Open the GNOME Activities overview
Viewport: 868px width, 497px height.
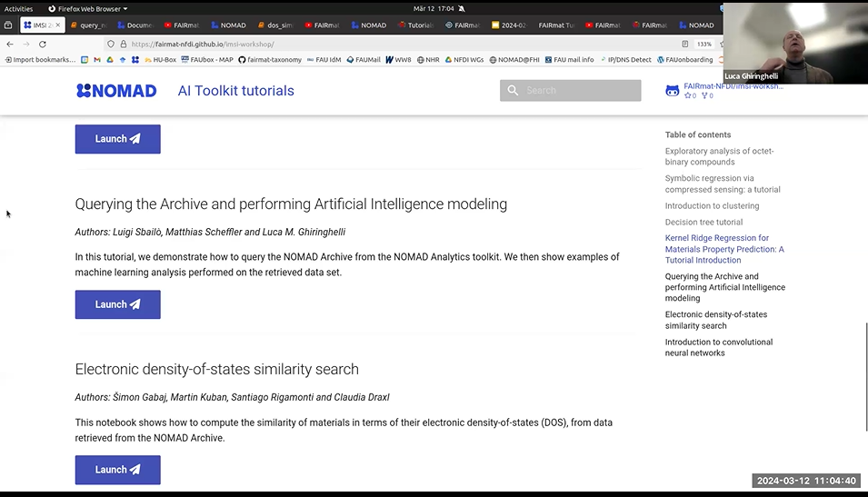18,8
